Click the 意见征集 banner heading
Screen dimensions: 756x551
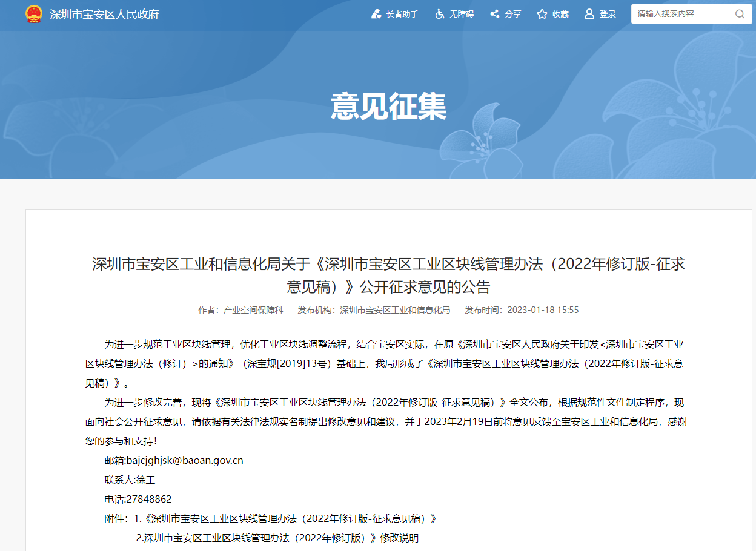click(x=388, y=107)
